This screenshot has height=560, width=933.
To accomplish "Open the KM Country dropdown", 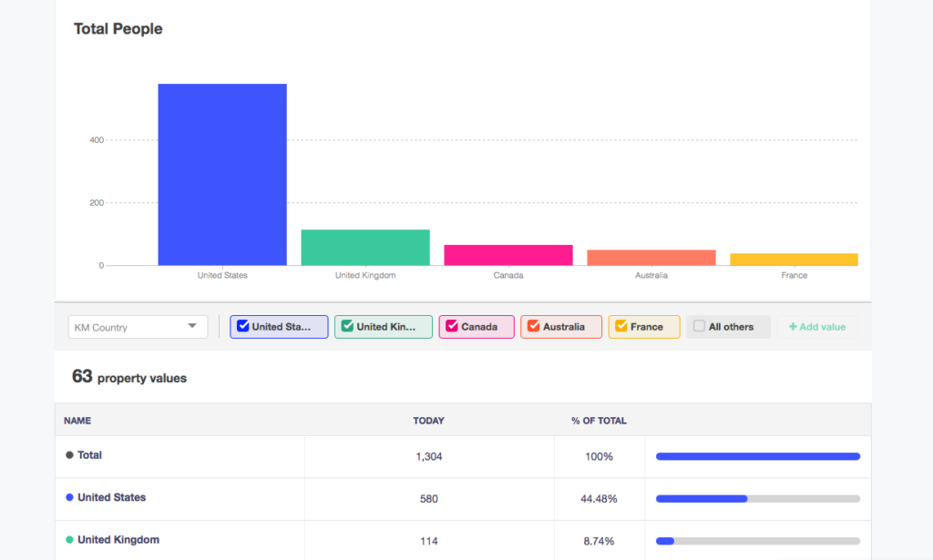I will pyautogui.click(x=137, y=327).
